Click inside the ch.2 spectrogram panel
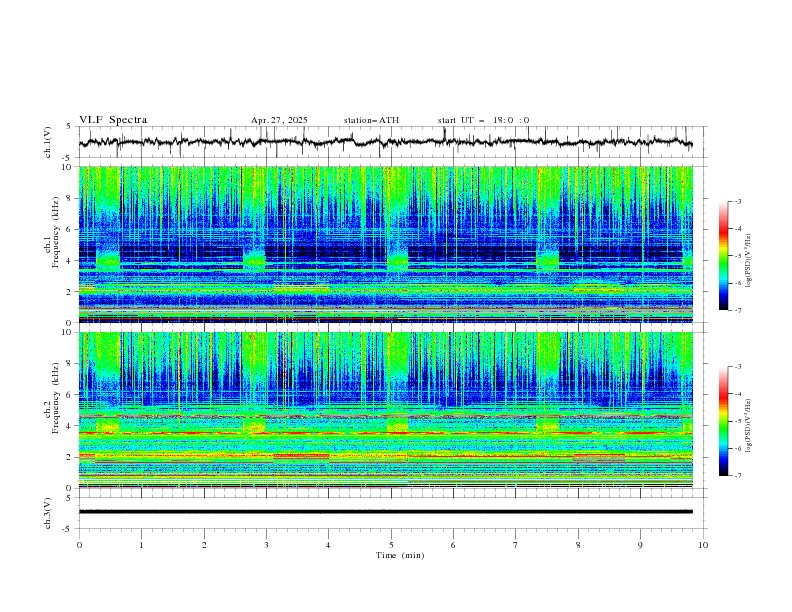 [x=385, y=410]
